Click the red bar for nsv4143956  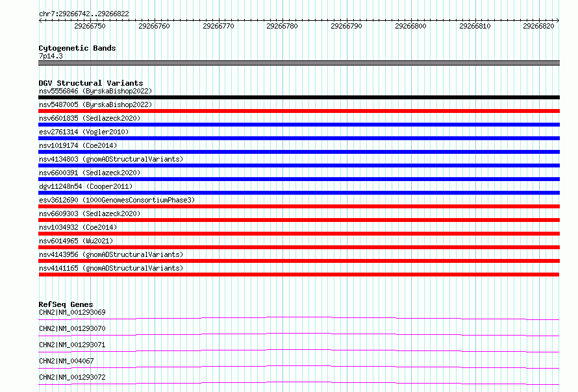pos(299,261)
